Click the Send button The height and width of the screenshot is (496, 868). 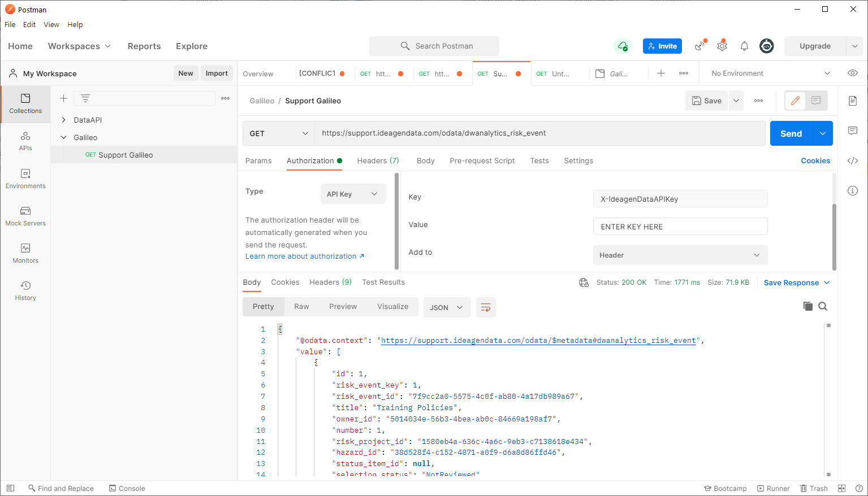pyautogui.click(x=791, y=133)
